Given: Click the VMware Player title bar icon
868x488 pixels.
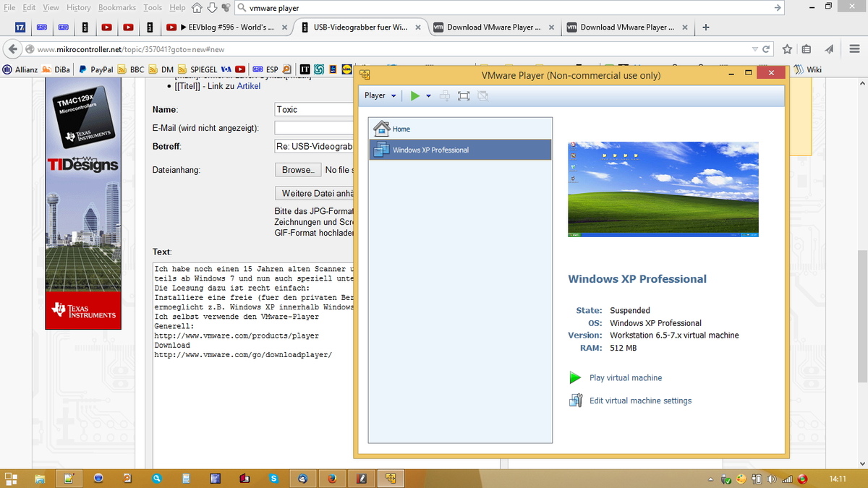Looking at the screenshot, I should click(365, 74).
